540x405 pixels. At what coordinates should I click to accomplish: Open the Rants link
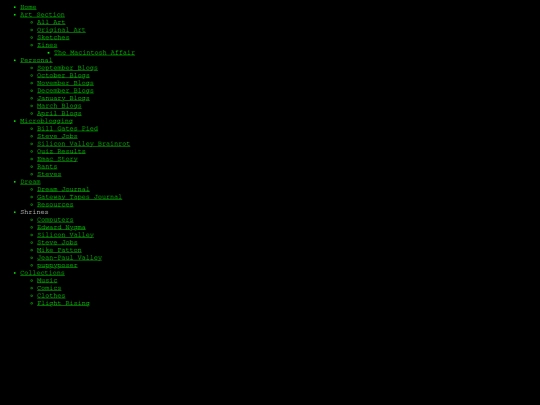click(47, 166)
